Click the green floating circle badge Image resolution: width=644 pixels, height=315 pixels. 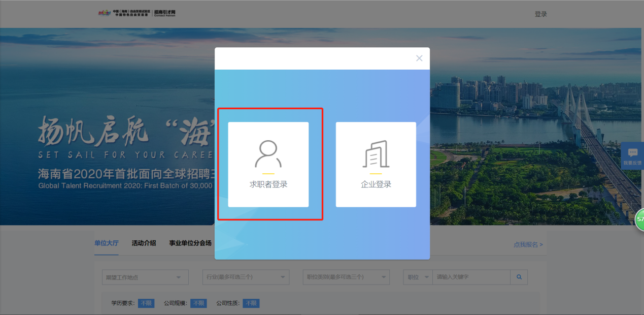click(639, 219)
